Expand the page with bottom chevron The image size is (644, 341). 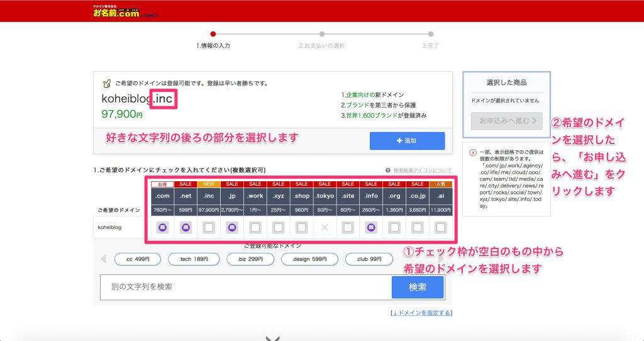tap(272, 338)
